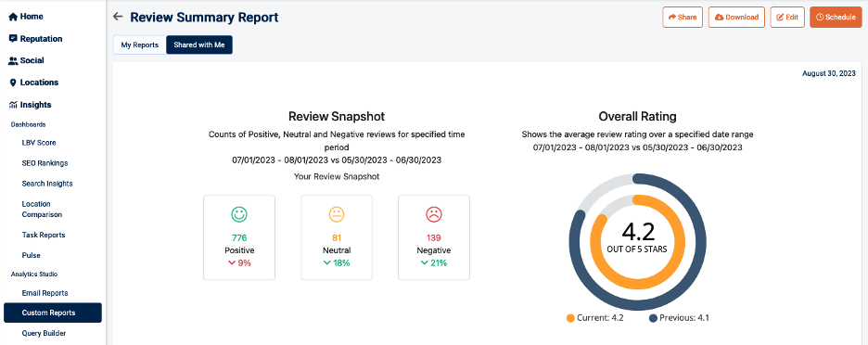Click the Locations pin icon
The width and height of the screenshot is (868, 345).
coord(13,83)
